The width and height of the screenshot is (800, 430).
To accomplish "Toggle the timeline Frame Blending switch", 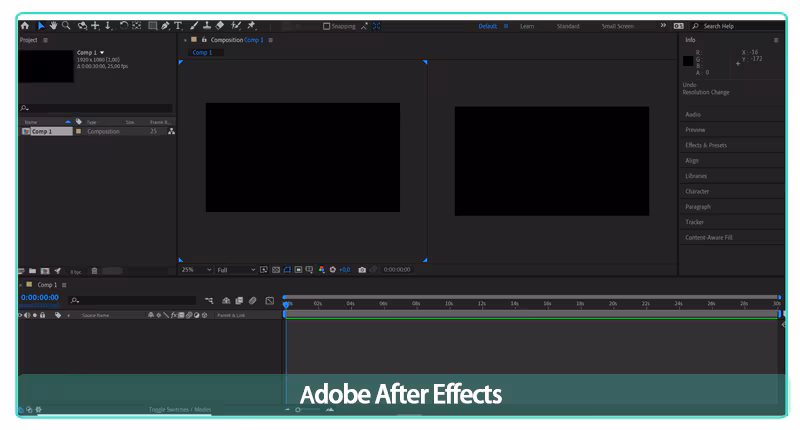I will click(239, 301).
